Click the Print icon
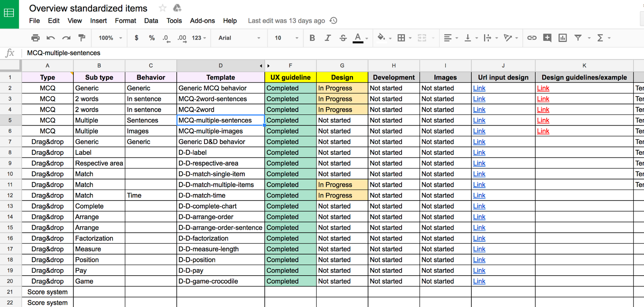Viewport: 644px width, 307px height. tap(35, 38)
